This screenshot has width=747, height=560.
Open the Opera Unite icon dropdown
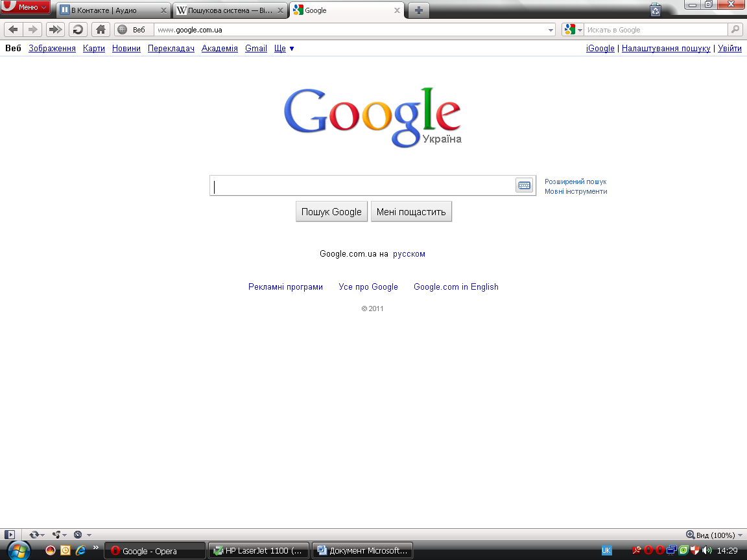pos(59,535)
